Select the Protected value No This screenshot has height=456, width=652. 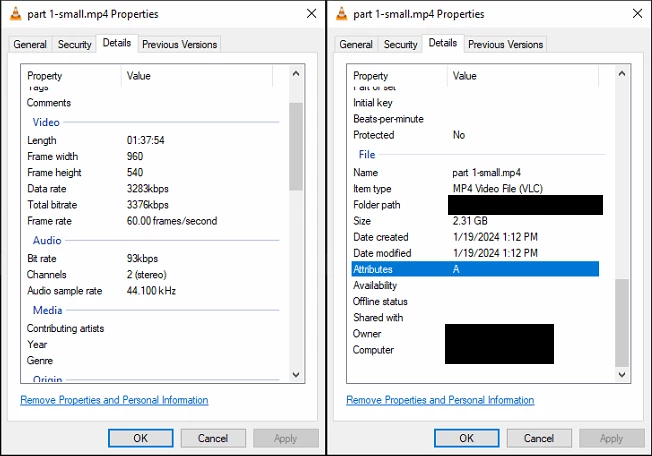coord(459,135)
